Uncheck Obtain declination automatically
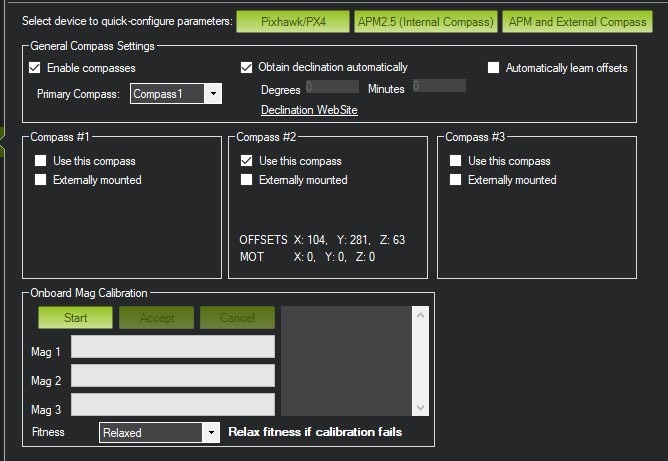Viewport: 668px width, 461px height. 246,67
